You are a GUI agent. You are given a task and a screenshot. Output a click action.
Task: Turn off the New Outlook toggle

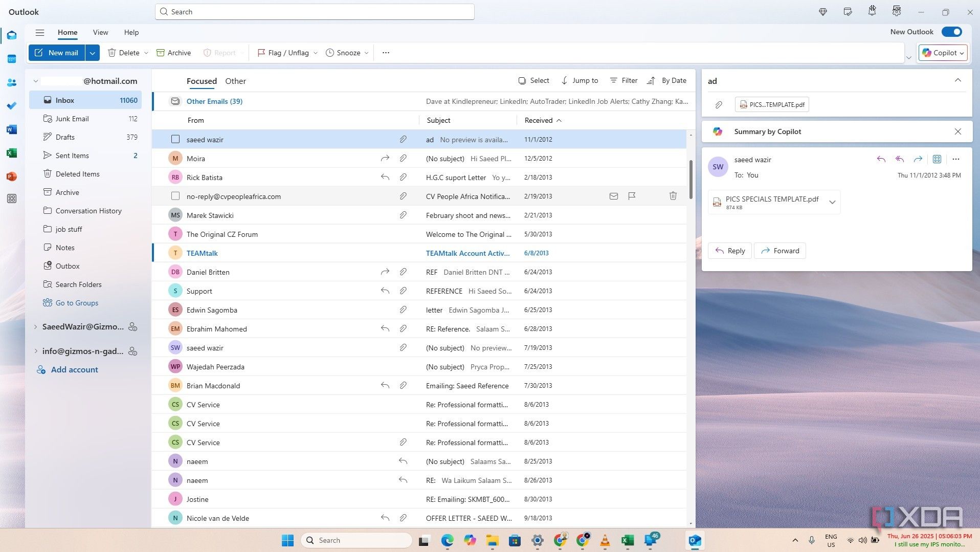(x=952, y=32)
